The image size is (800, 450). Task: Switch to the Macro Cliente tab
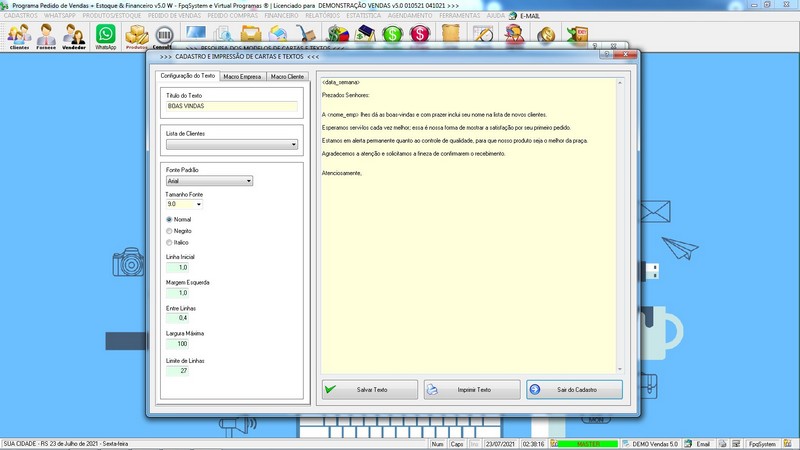click(287, 77)
